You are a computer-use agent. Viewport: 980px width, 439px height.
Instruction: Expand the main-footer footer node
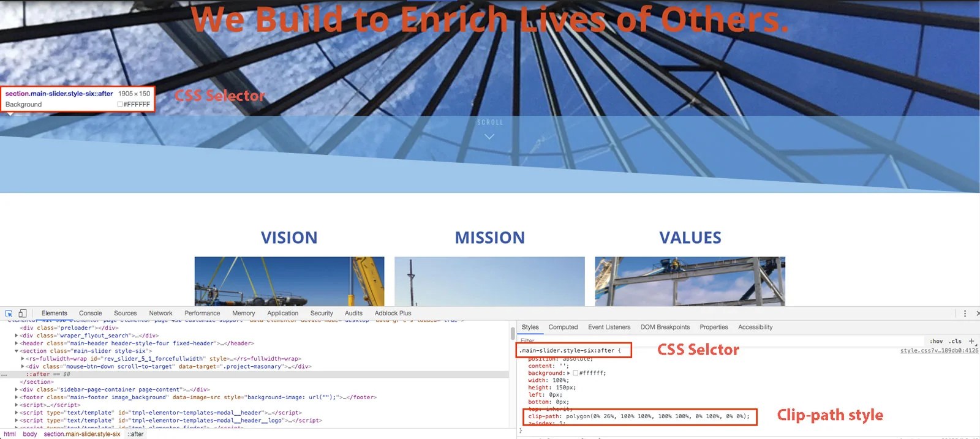coord(17,397)
